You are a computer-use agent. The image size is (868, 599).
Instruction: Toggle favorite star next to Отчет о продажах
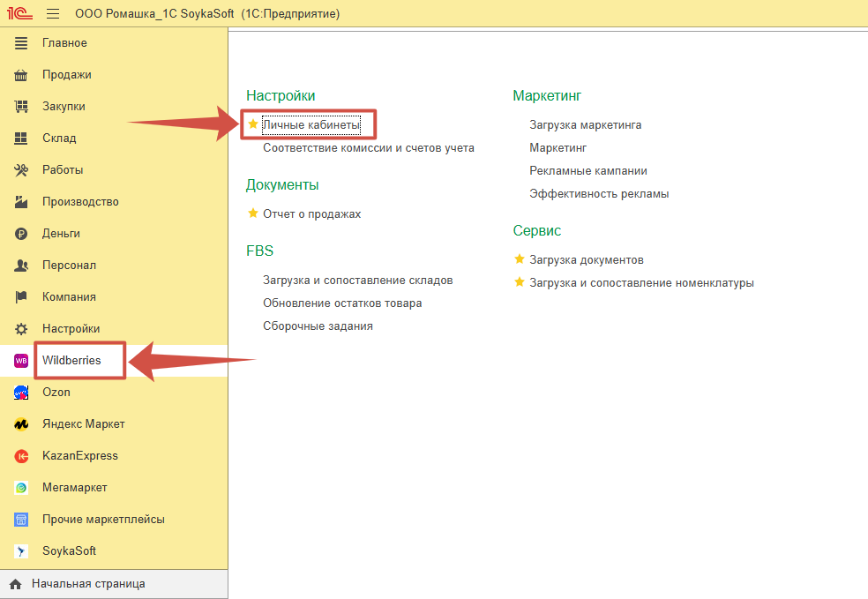[253, 213]
